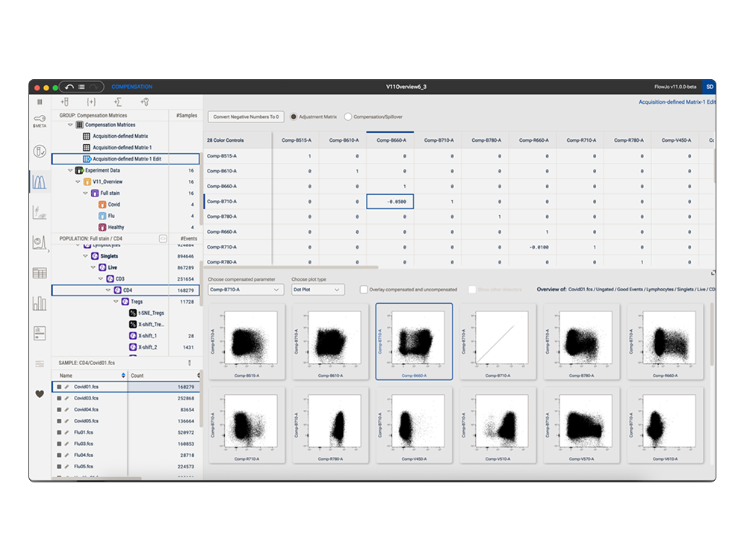Open the sample quality check tube icon
The height and width of the screenshot is (560, 747).
click(x=40, y=152)
